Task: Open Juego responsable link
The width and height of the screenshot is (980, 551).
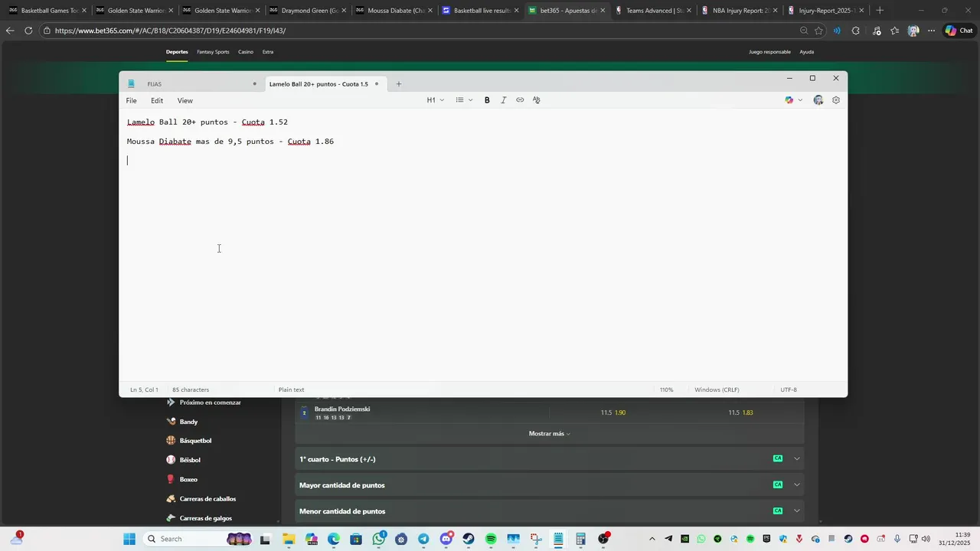Action: 769,52
